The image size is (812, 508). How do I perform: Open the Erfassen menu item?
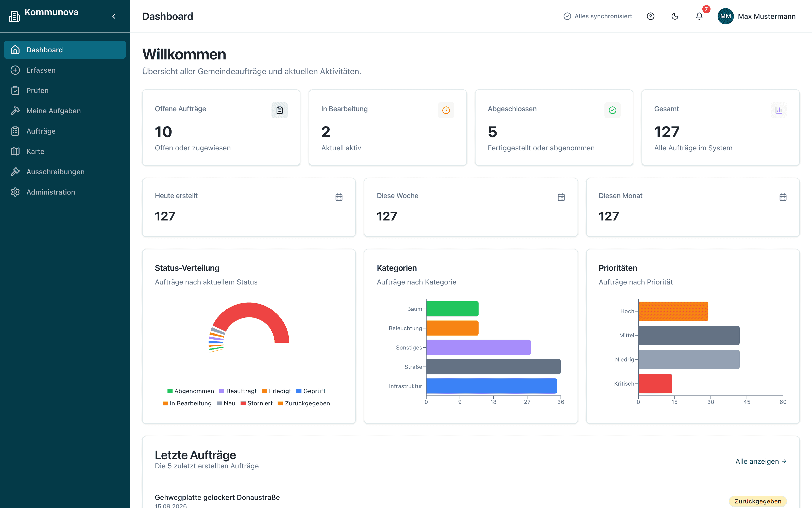[65, 70]
